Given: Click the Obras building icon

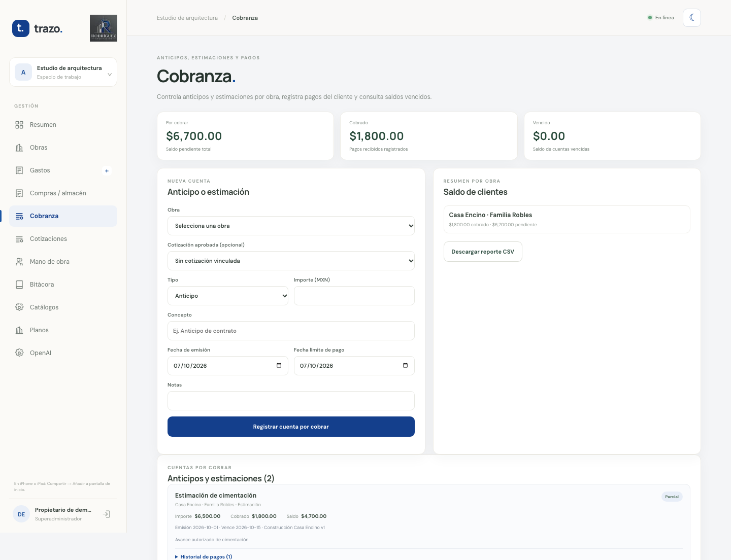Looking at the screenshot, I should (19, 148).
